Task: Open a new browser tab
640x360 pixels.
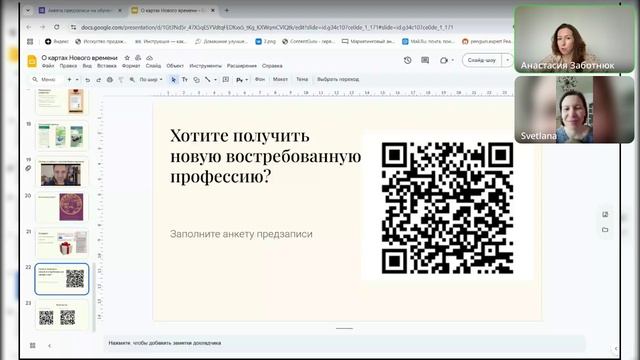Action: tap(227, 11)
